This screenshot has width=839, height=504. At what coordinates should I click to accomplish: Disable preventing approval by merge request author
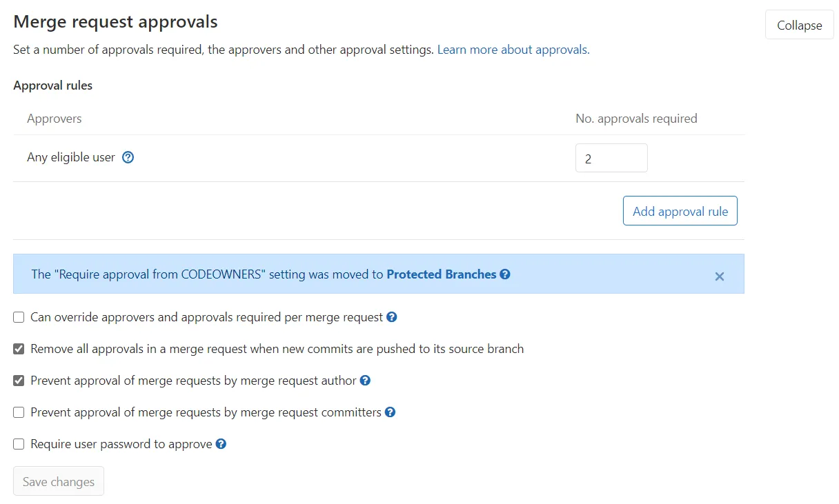(x=19, y=380)
